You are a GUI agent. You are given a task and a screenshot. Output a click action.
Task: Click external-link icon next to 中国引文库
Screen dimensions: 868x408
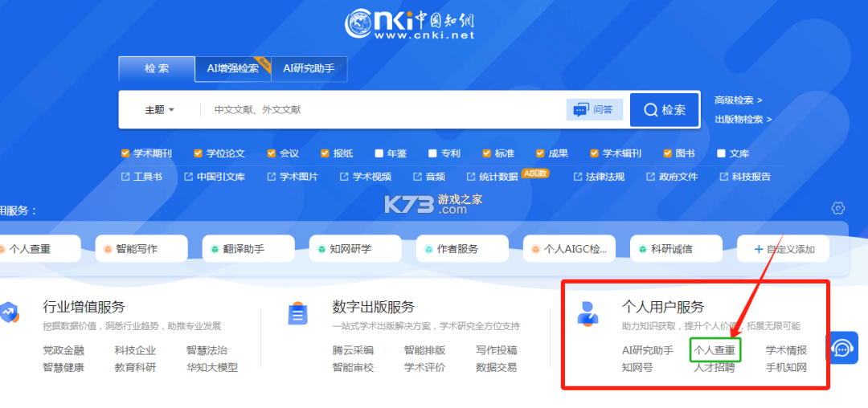pyautogui.click(x=188, y=177)
